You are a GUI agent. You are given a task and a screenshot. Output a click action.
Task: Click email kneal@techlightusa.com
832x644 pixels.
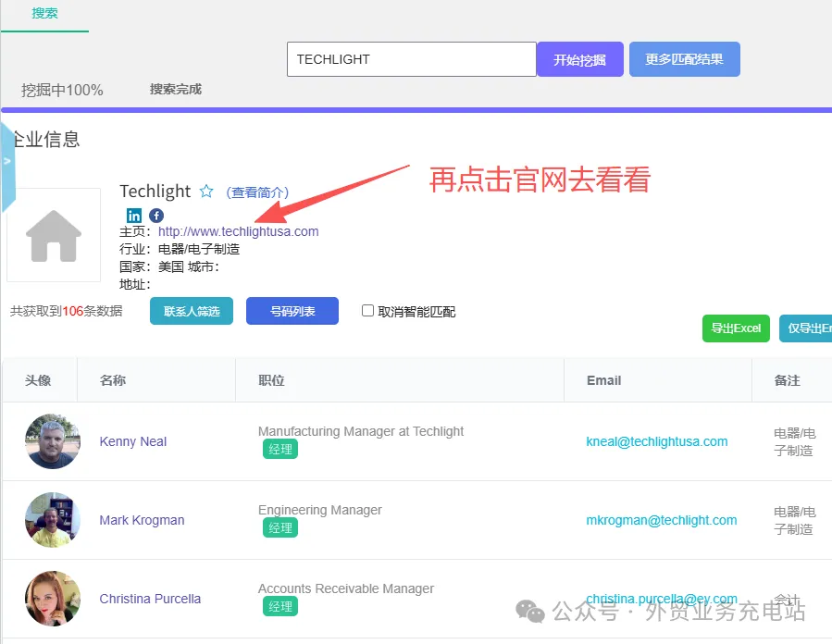[x=657, y=441]
